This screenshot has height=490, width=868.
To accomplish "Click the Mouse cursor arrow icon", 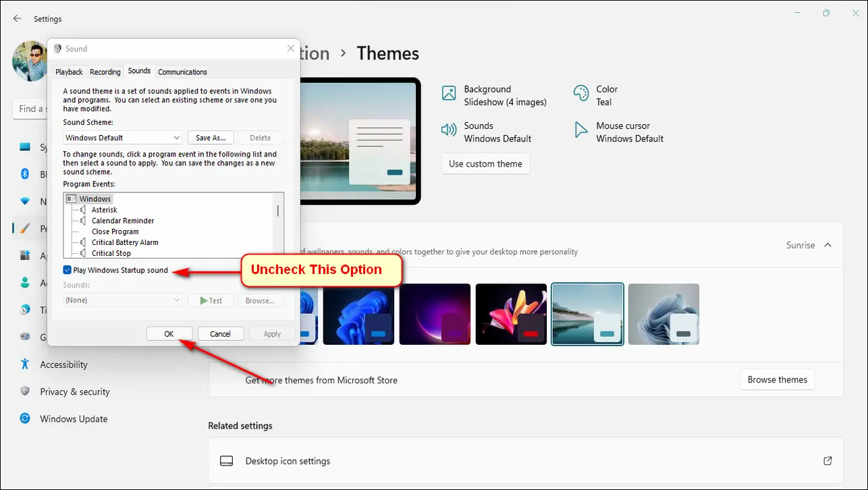I will pos(580,130).
